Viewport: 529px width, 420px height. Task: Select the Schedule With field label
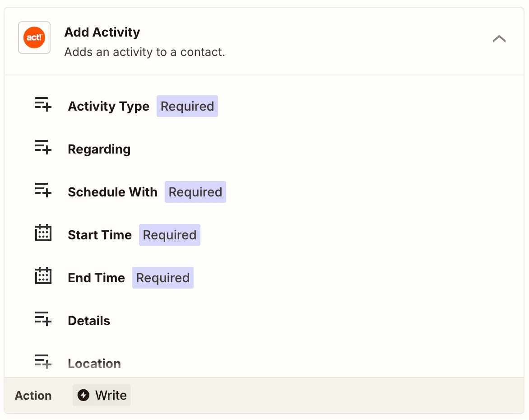[112, 192]
